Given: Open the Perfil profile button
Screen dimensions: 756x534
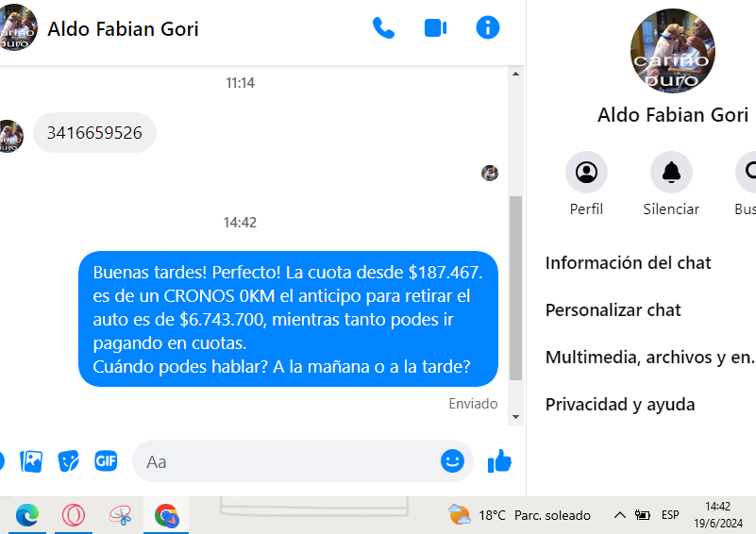Looking at the screenshot, I should pos(586,173).
